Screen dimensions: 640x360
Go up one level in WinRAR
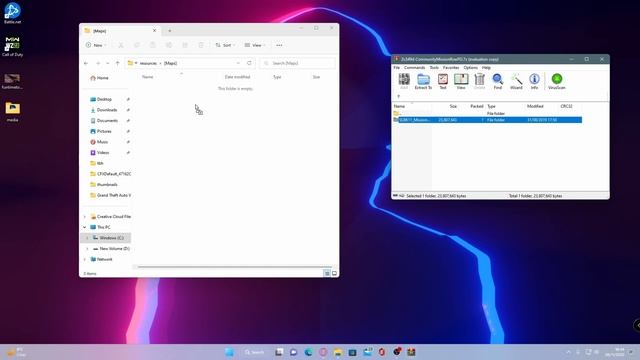(x=398, y=96)
